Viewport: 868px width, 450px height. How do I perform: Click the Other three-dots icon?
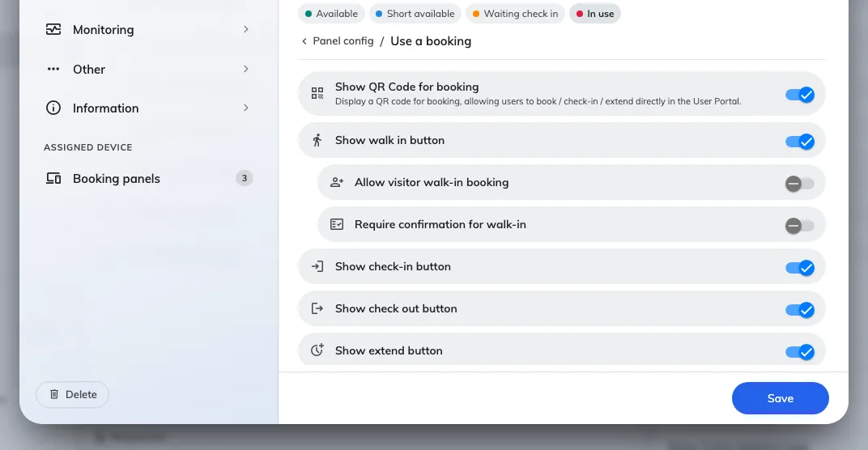point(53,69)
